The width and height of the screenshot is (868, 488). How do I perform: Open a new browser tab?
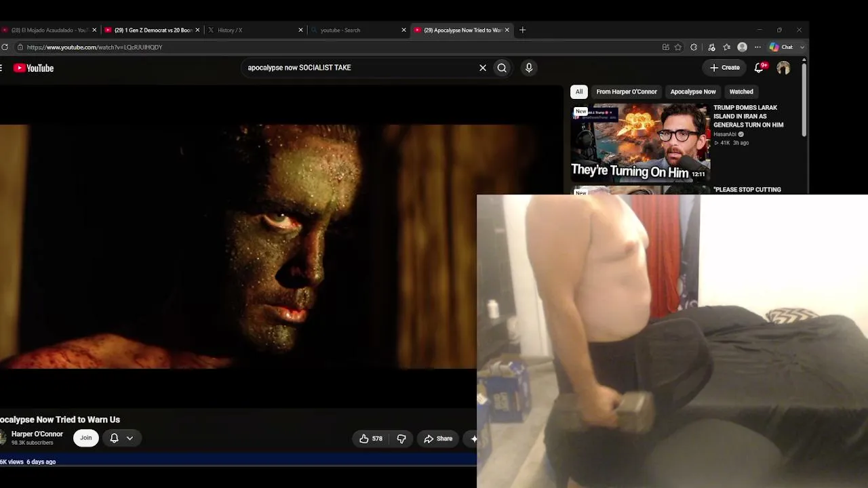[x=522, y=30]
